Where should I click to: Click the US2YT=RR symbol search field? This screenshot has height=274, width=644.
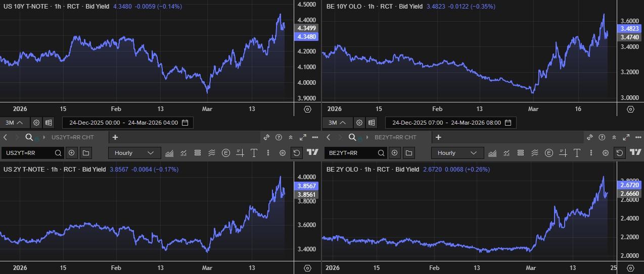[x=28, y=153]
